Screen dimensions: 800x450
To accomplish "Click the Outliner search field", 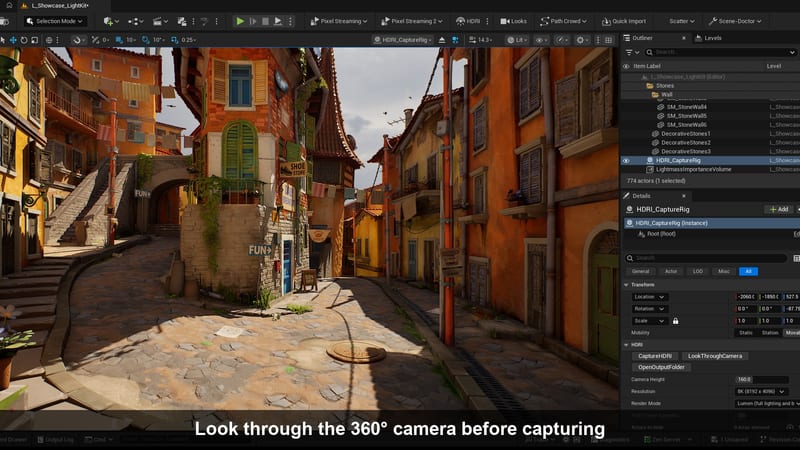I will (720, 52).
